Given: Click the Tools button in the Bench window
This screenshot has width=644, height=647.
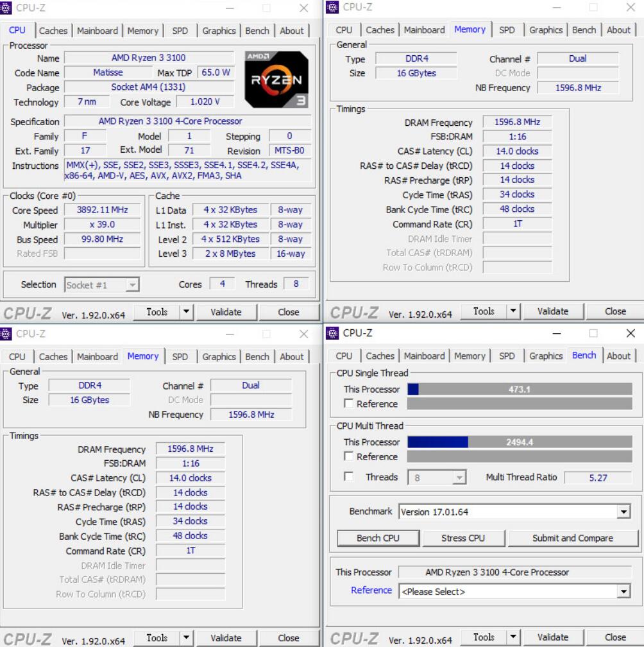Looking at the screenshot, I should 484,637.
